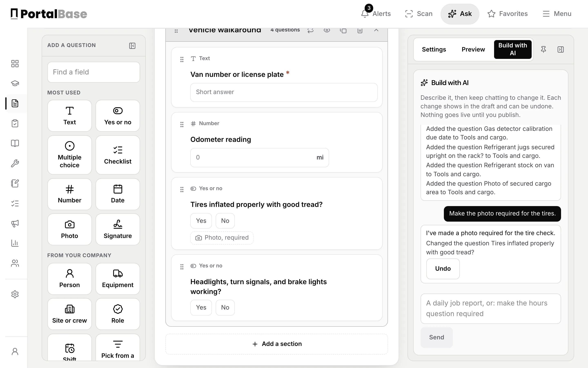Screen dimensions: 588x368
Task: Add a Date question
Action: tap(118, 194)
